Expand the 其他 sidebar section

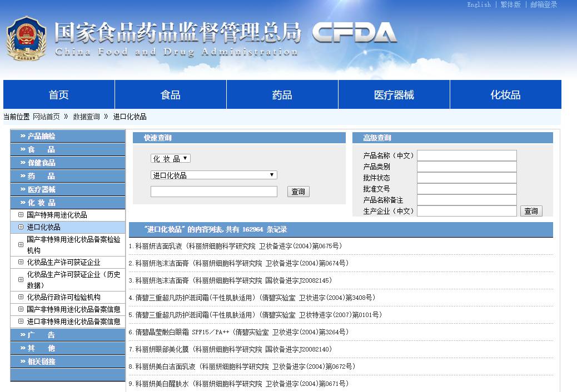point(68,348)
